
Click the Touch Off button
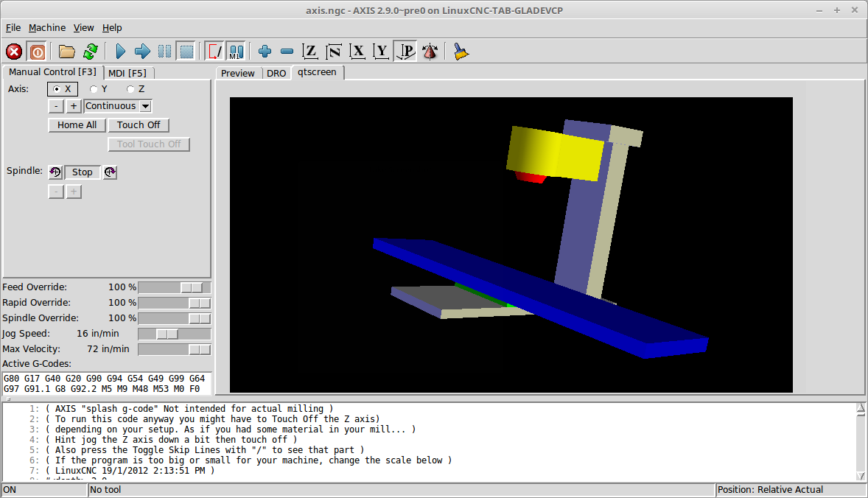(x=139, y=125)
